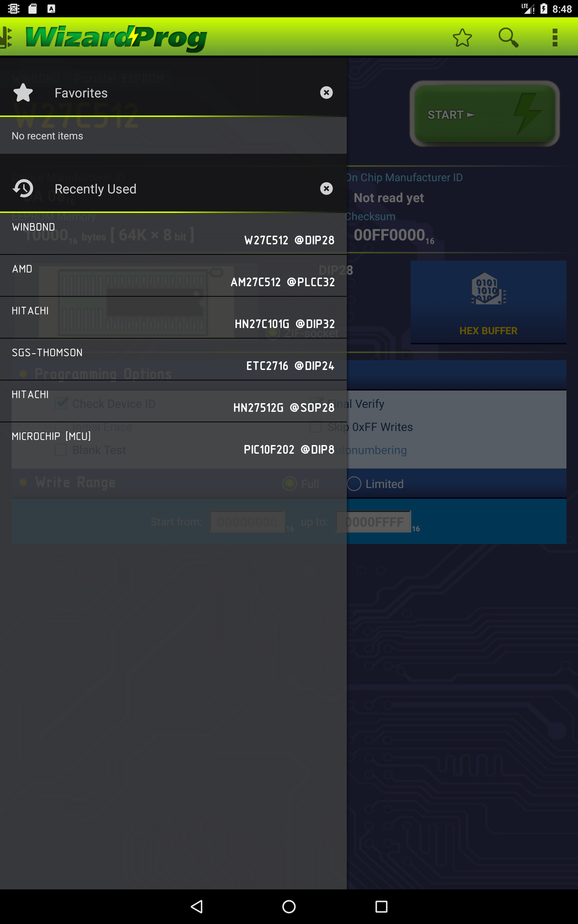
Task: Open the search magnifier in the toolbar
Action: [x=508, y=38]
